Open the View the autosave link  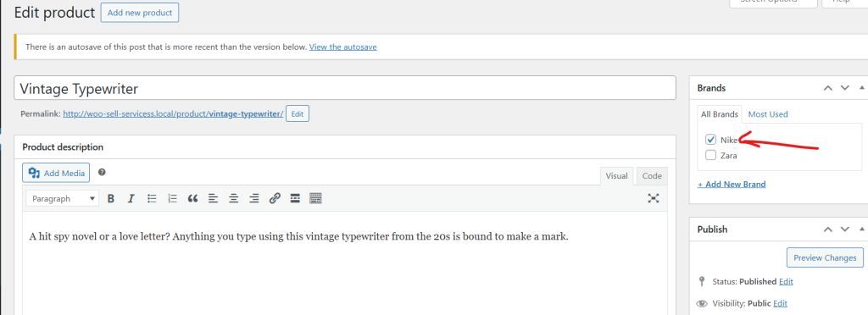[x=343, y=47]
